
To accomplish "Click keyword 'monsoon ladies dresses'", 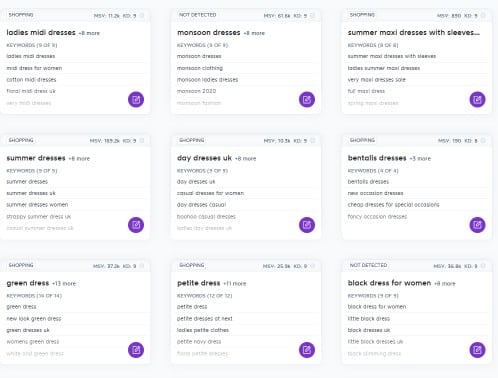I will pyautogui.click(x=207, y=80).
